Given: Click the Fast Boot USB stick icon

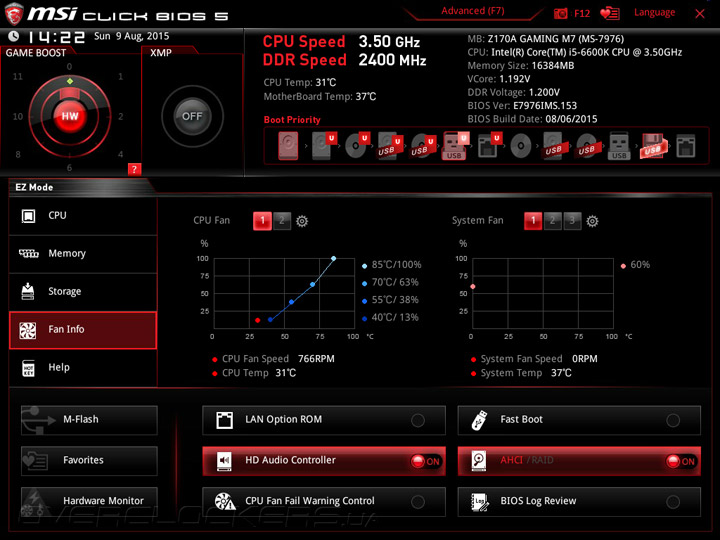Looking at the screenshot, I should point(479,420).
